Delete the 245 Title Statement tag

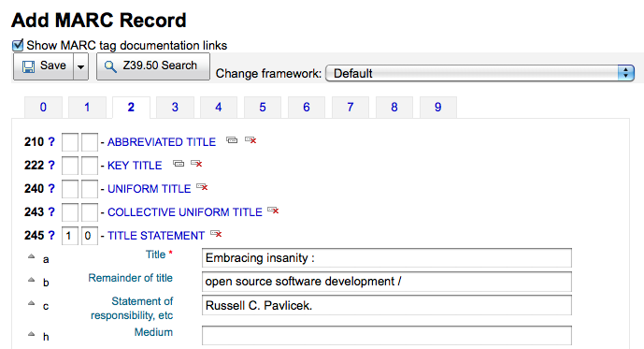pyautogui.click(x=216, y=234)
